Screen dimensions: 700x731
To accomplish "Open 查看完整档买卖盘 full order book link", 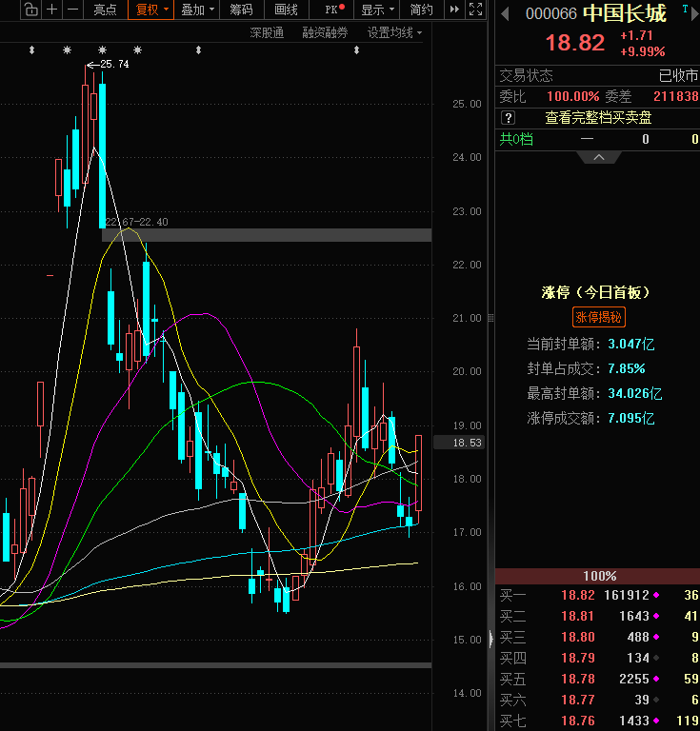I will click(598, 117).
